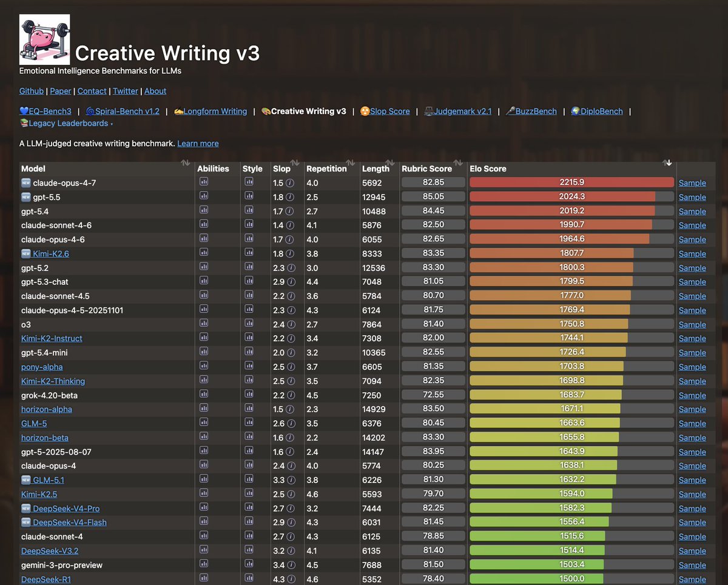Open Style chart icon for grok-4.20-beta
Image resolution: width=728 pixels, height=585 pixels.
[249, 395]
